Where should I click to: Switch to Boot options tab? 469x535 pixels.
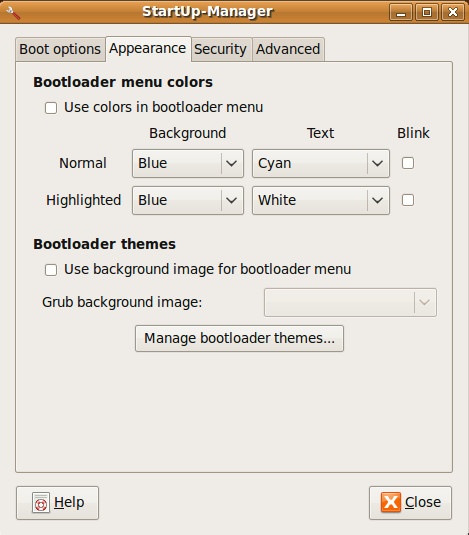pos(60,49)
